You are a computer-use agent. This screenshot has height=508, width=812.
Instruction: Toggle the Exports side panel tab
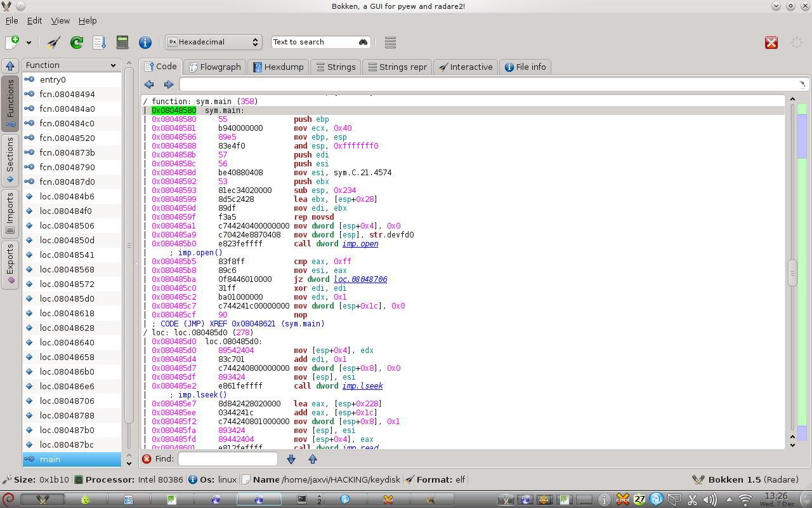pyautogui.click(x=10, y=265)
